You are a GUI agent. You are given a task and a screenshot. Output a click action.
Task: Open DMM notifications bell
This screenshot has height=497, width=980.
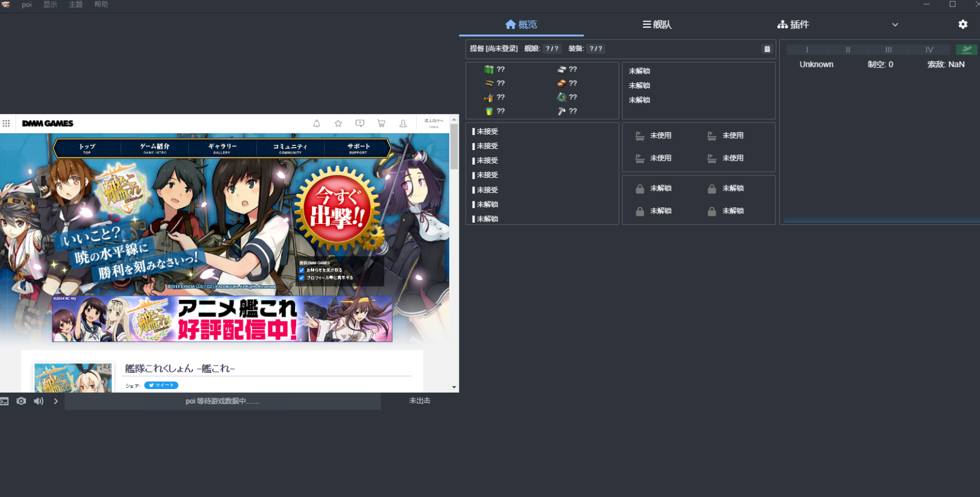[x=317, y=123]
